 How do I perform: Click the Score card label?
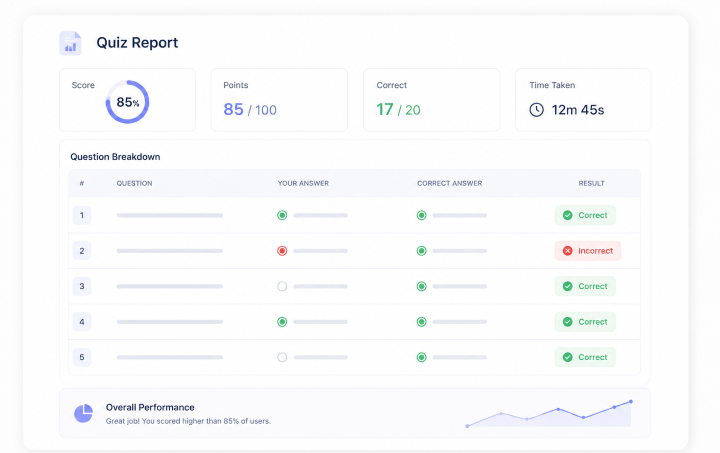[83, 85]
